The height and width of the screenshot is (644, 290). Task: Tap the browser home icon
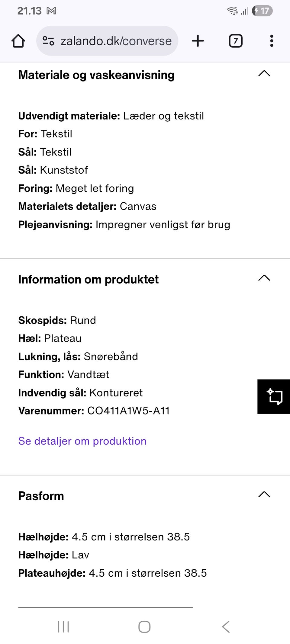18,41
